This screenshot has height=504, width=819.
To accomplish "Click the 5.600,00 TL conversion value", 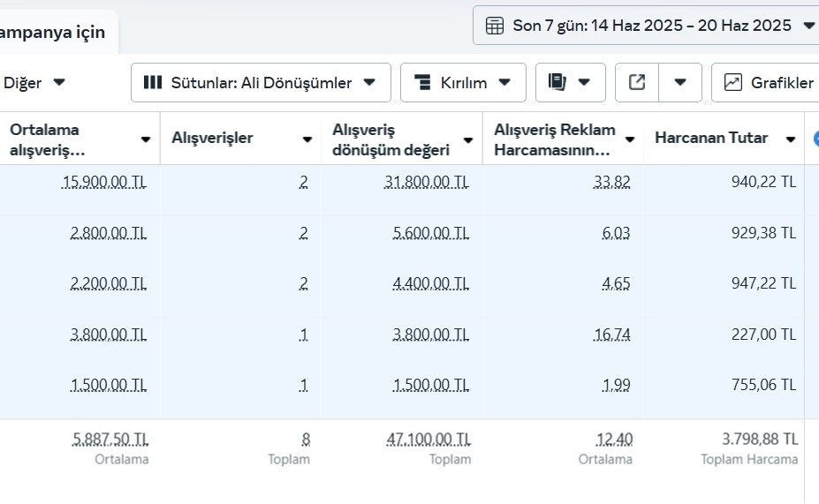I will 431,233.
